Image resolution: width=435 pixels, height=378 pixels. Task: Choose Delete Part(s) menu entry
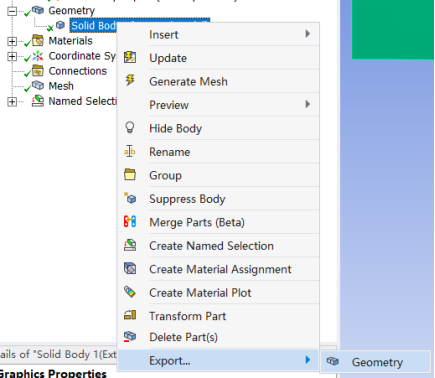coord(218,337)
